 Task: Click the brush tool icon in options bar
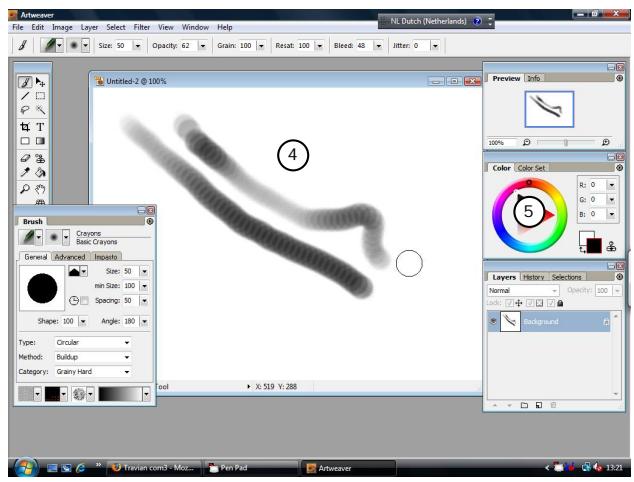point(23,45)
